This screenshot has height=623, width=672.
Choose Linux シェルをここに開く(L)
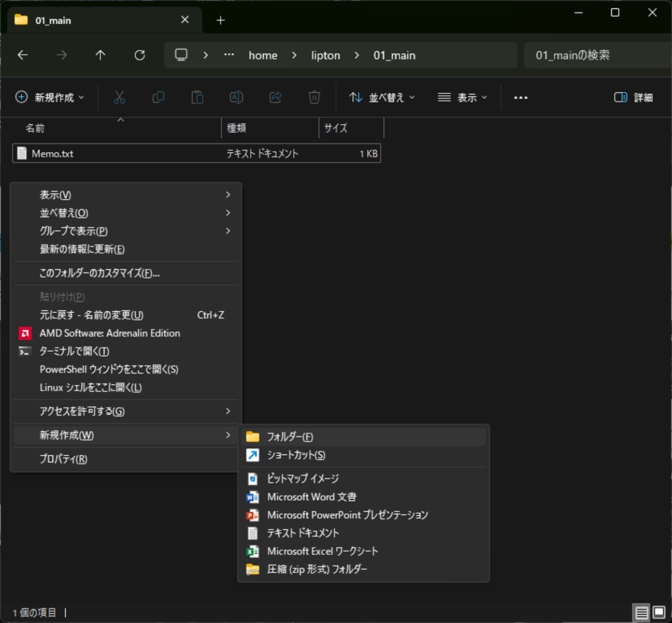tap(126, 387)
